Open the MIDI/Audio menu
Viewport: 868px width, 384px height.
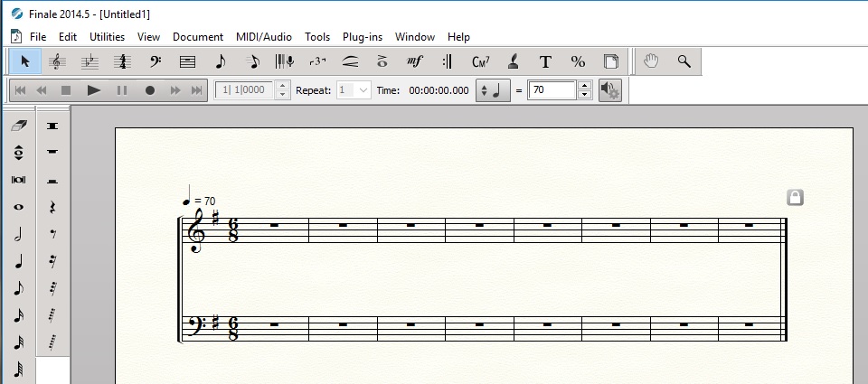pyautogui.click(x=263, y=37)
